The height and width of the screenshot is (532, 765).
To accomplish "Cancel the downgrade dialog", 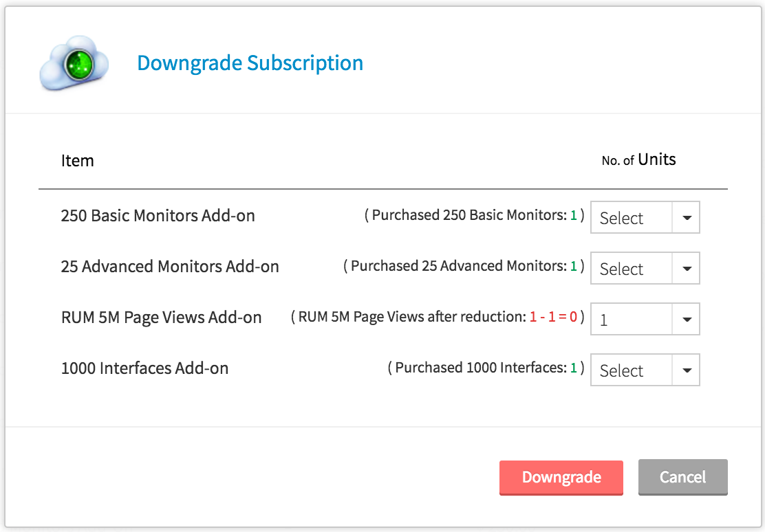I will coord(682,477).
